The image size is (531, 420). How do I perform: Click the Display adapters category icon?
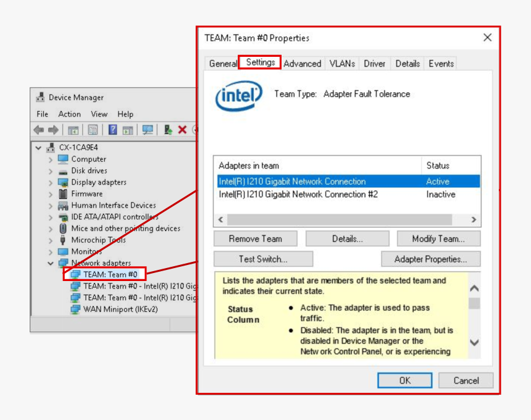(x=63, y=182)
